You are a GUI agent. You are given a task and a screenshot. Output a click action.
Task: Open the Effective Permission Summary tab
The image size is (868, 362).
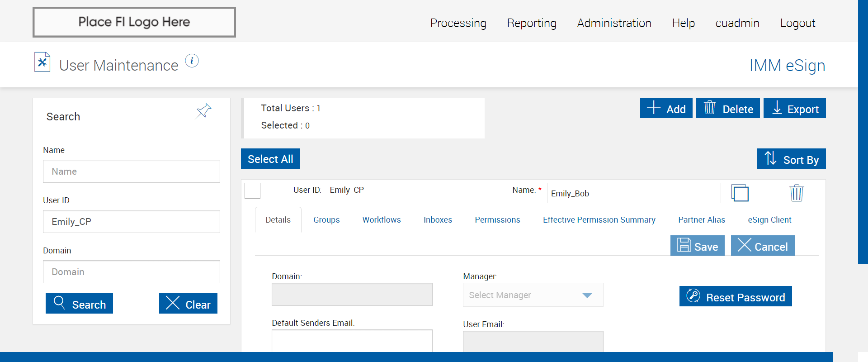(599, 220)
